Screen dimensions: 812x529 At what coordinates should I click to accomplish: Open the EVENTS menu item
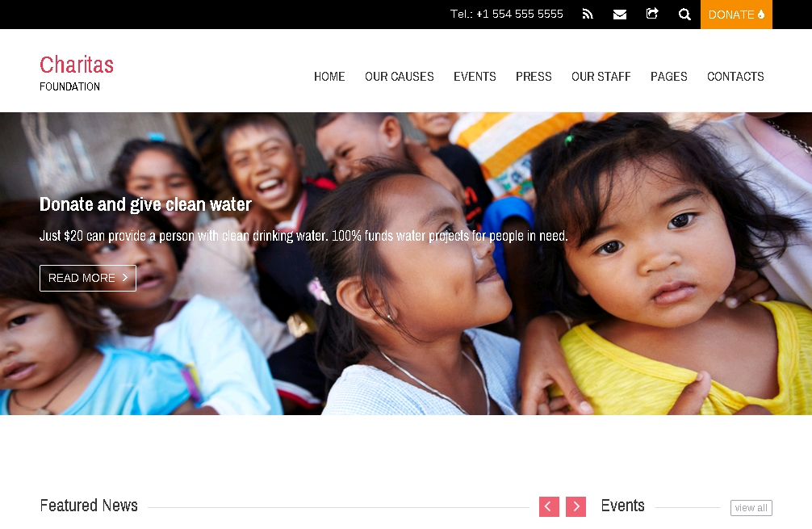475,76
